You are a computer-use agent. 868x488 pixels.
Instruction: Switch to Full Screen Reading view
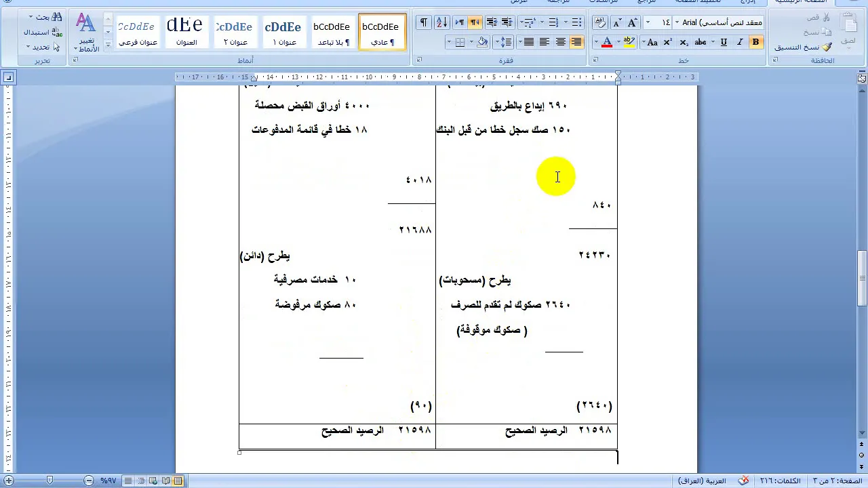click(166, 481)
